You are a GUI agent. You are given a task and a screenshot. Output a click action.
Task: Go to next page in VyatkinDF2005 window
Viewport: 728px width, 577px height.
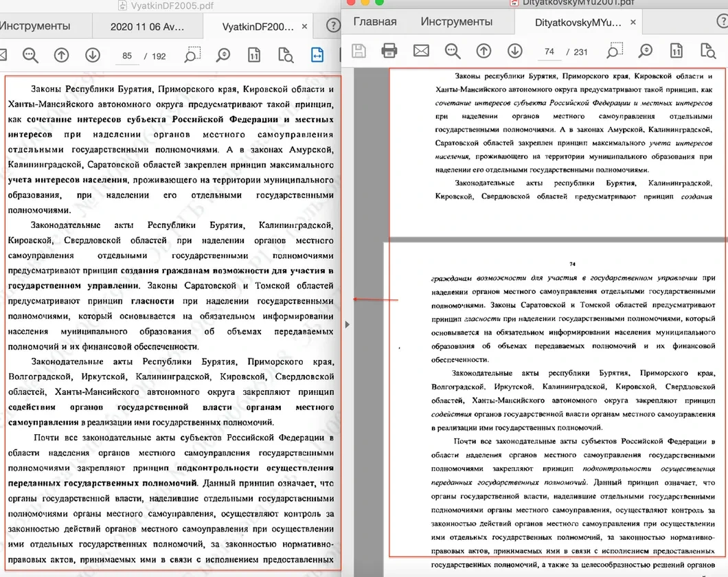tap(92, 56)
